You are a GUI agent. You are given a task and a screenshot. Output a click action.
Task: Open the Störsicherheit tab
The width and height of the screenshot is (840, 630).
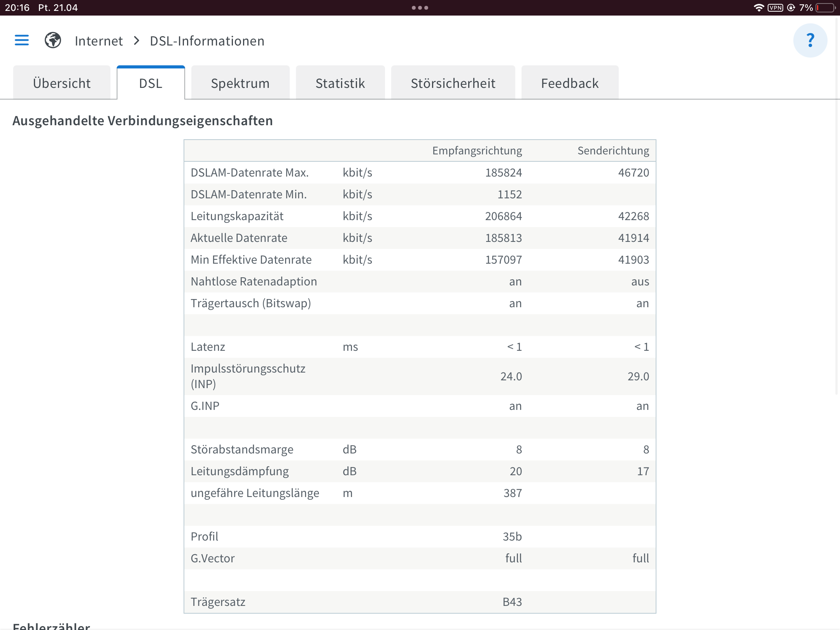click(453, 83)
